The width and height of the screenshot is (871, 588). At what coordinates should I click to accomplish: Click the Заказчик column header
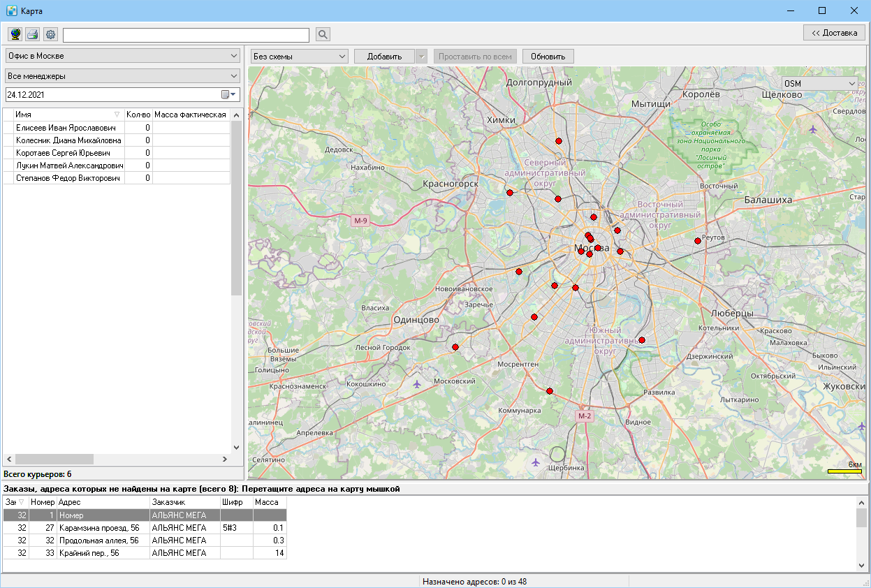pyautogui.click(x=185, y=502)
